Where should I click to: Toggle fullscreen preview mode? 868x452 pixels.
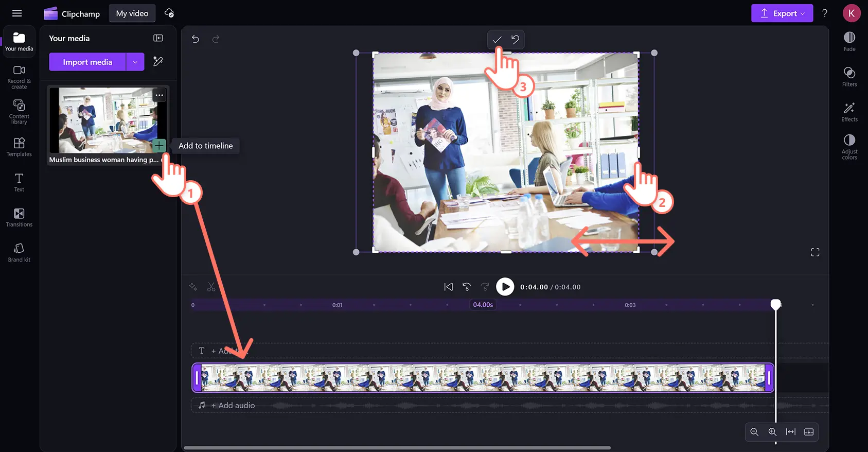814,252
